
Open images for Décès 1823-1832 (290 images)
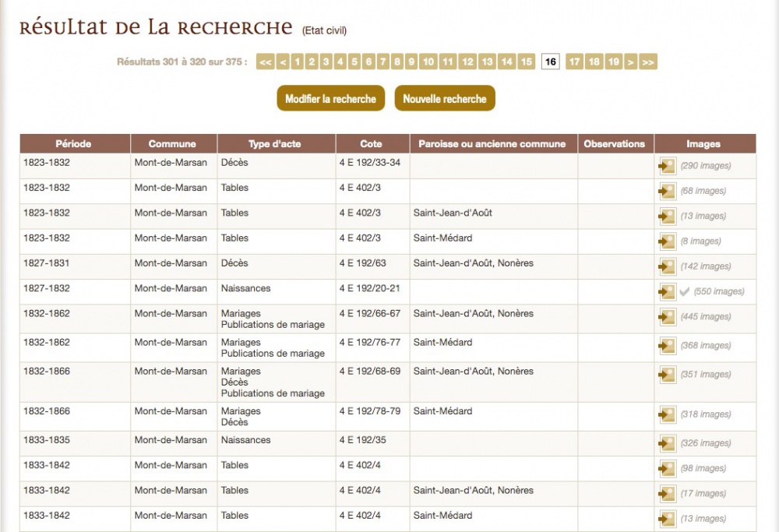pos(667,166)
